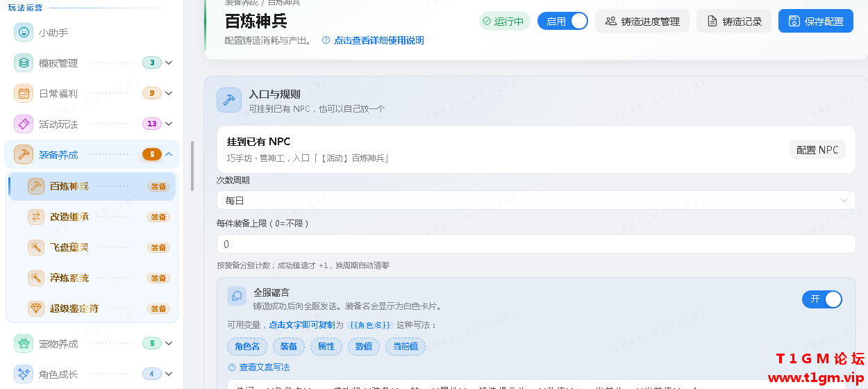Expand the 活动玩法 chevron
This screenshot has width=868, height=389.
[x=169, y=124]
